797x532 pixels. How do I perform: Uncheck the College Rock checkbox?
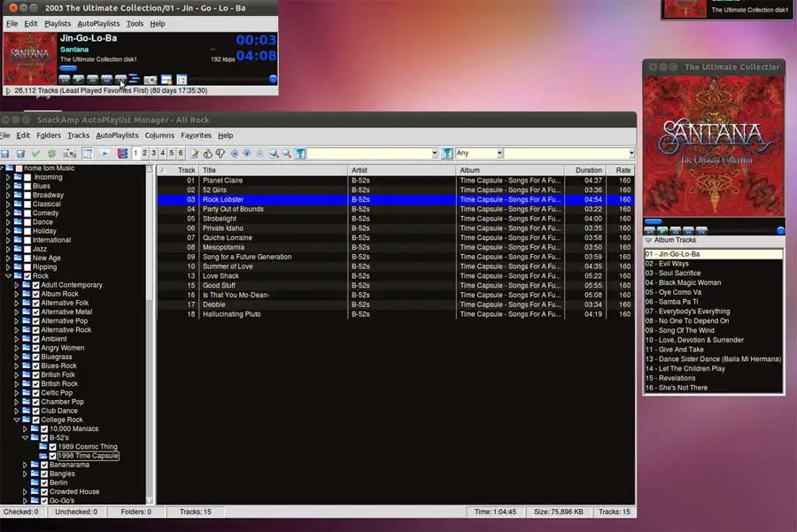pyautogui.click(x=36, y=420)
